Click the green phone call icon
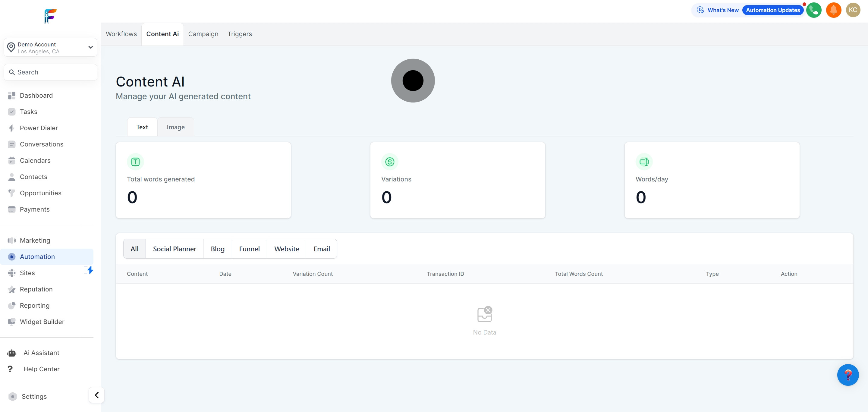 pos(814,10)
